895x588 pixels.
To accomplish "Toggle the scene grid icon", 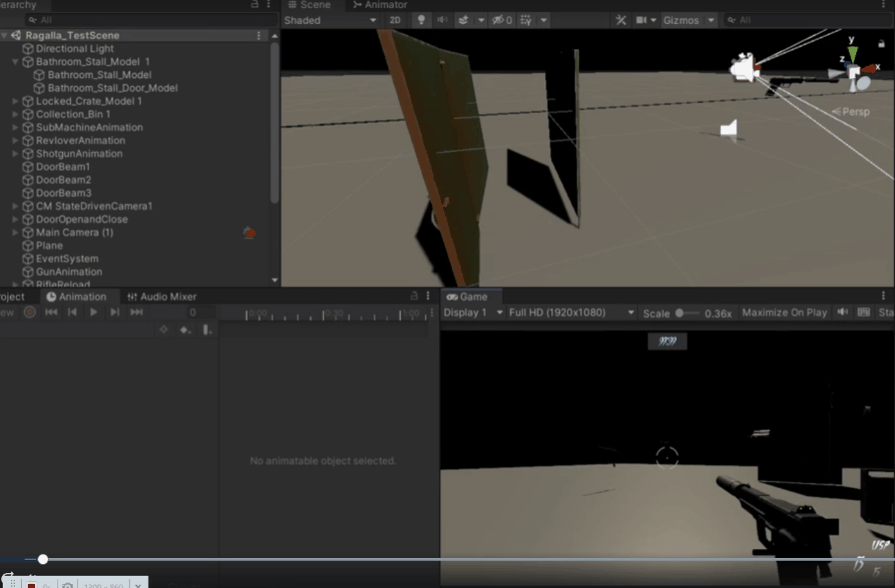I will pyautogui.click(x=526, y=20).
